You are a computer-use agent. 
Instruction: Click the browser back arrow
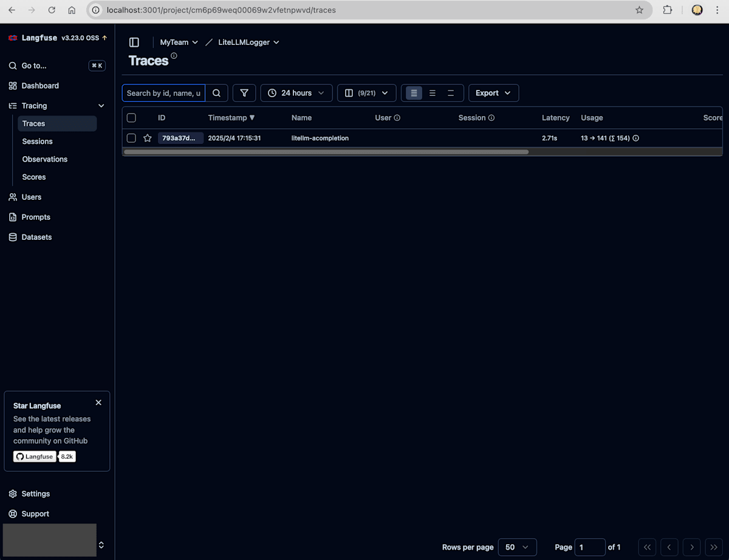[x=12, y=10]
